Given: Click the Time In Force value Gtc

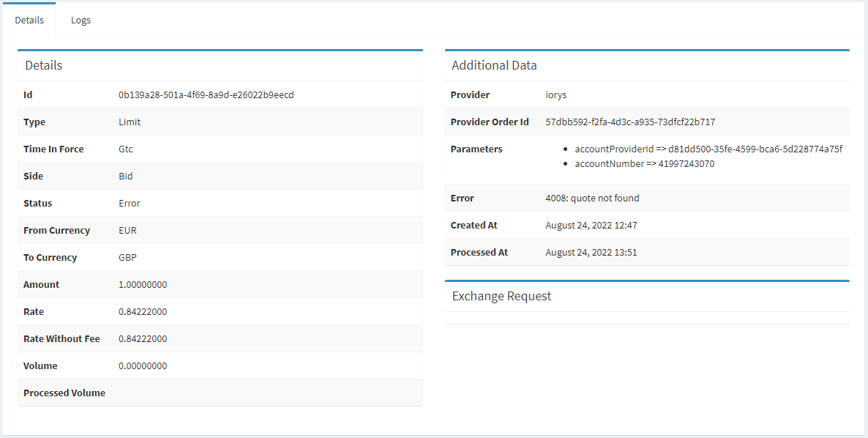Looking at the screenshot, I should [126, 149].
